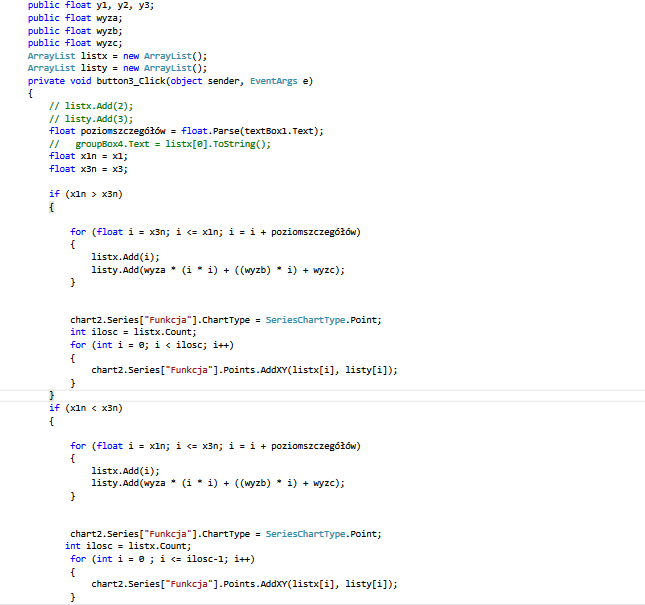
Task: Click the loop 'for (float i = x3n; i <= x1n; ...'
Action: click(x=216, y=232)
